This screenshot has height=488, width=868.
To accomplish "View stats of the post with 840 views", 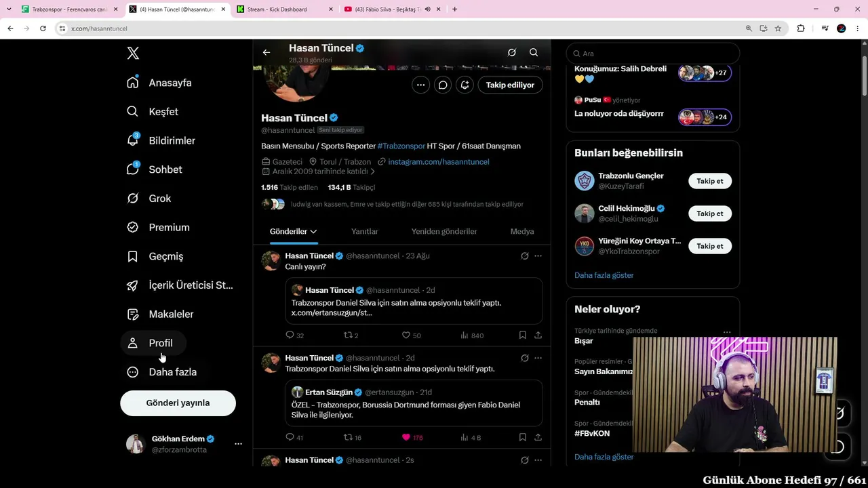I will click(472, 335).
